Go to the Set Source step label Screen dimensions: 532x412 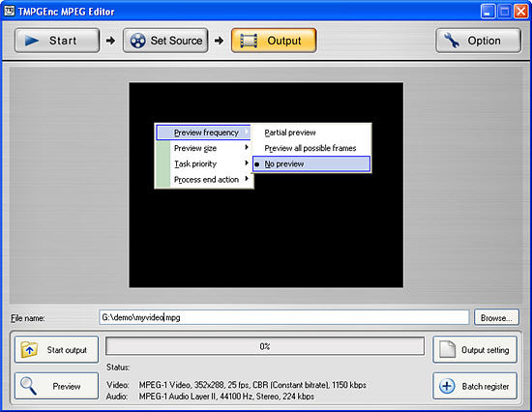(x=176, y=41)
